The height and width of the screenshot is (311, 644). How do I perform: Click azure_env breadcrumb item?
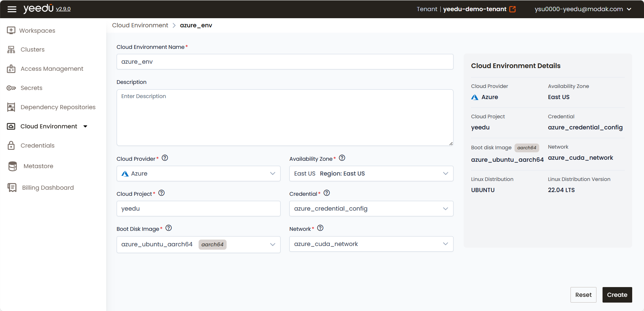tap(196, 25)
